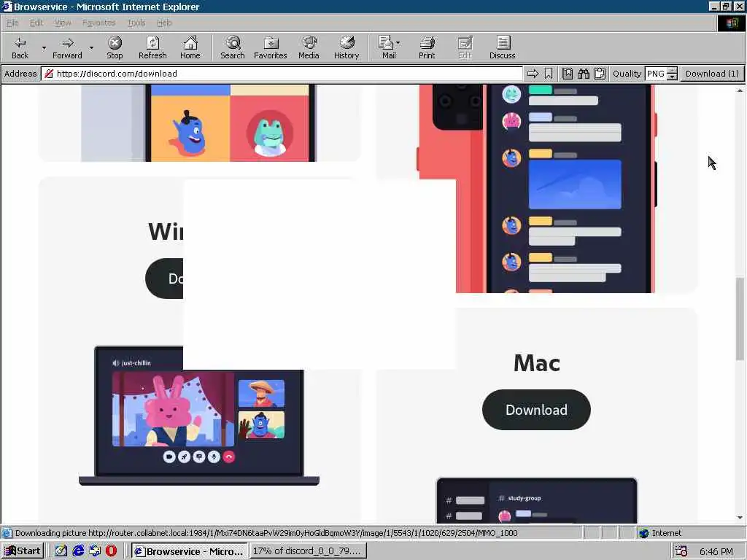Click the vertical scrollbar thumb

(x=740, y=318)
